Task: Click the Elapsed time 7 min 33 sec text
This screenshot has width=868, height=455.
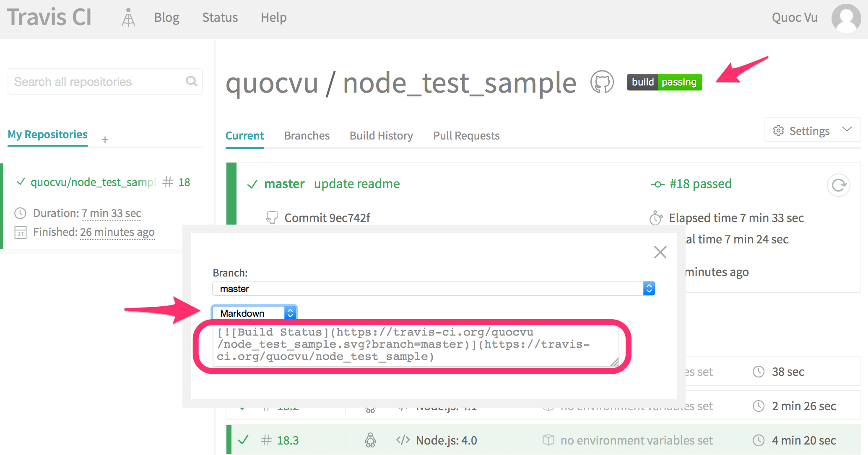Action: (x=736, y=218)
